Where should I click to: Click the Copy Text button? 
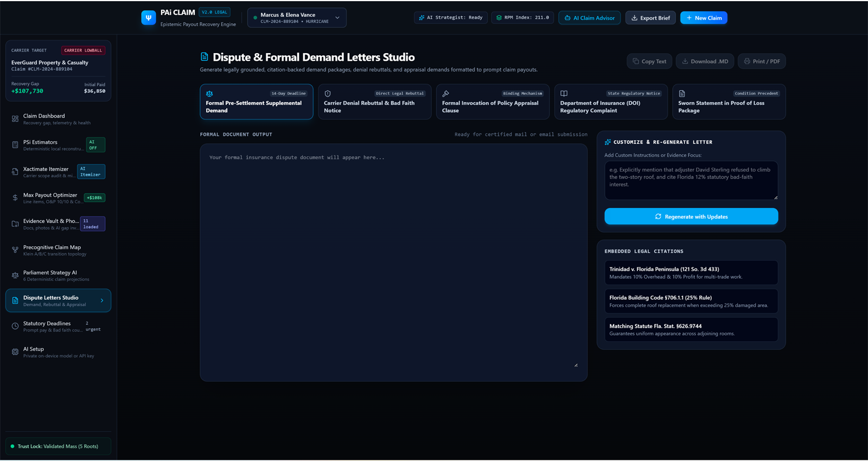point(649,61)
